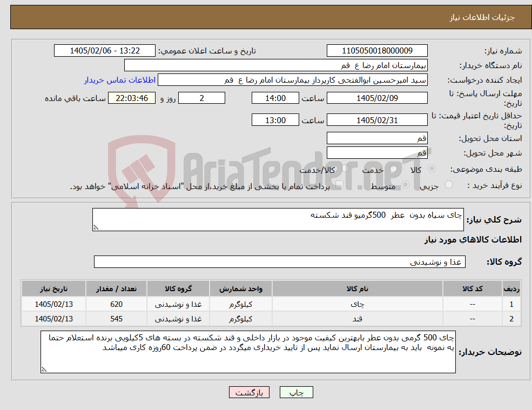Click the کد کالا column header
This screenshot has height=410, width=532.
pyautogui.click(x=472, y=289)
